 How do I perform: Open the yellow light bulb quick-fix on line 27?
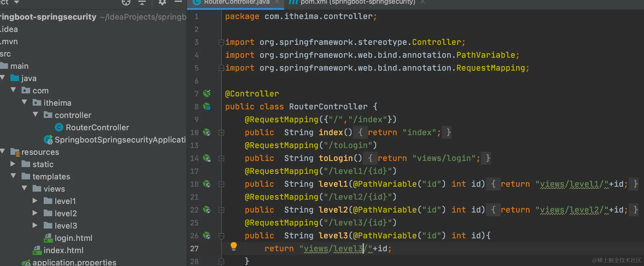pos(234,246)
